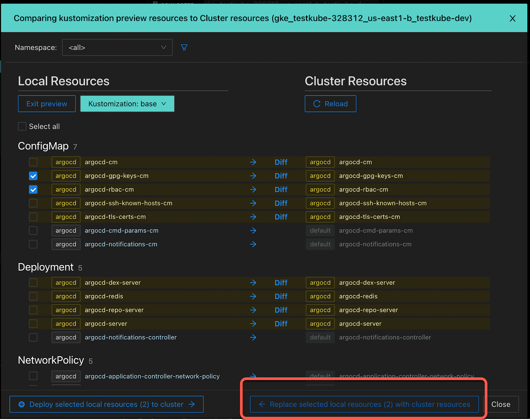Uncheck the argocd-gpg-keys-cm checkbox
The height and width of the screenshot is (420, 530).
click(33, 176)
